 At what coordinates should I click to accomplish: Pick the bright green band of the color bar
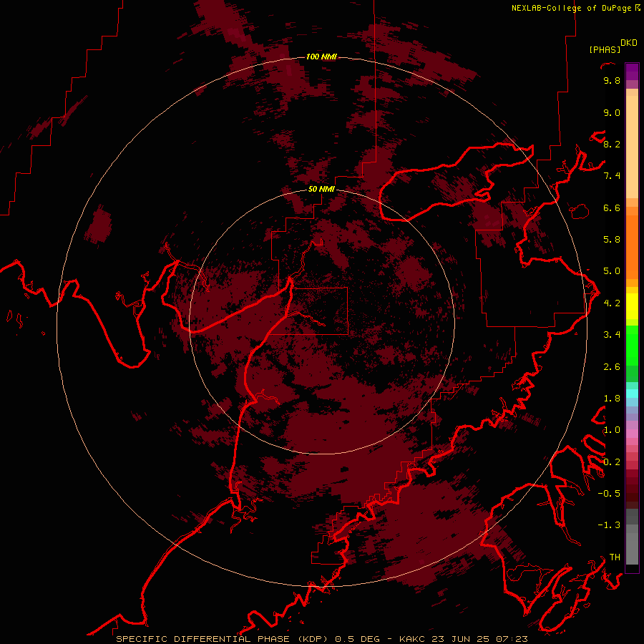(632, 345)
